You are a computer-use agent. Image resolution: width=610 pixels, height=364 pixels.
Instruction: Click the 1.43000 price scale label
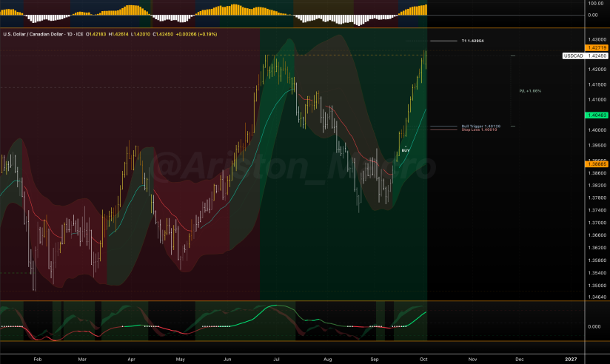pyautogui.click(x=597, y=40)
